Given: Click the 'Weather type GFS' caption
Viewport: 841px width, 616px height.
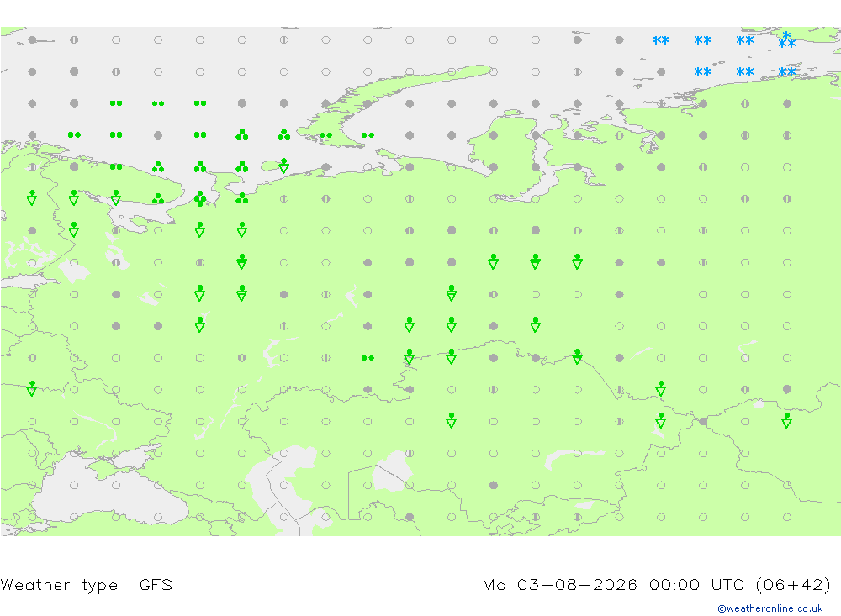Looking at the screenshot, I should point(87,585).
